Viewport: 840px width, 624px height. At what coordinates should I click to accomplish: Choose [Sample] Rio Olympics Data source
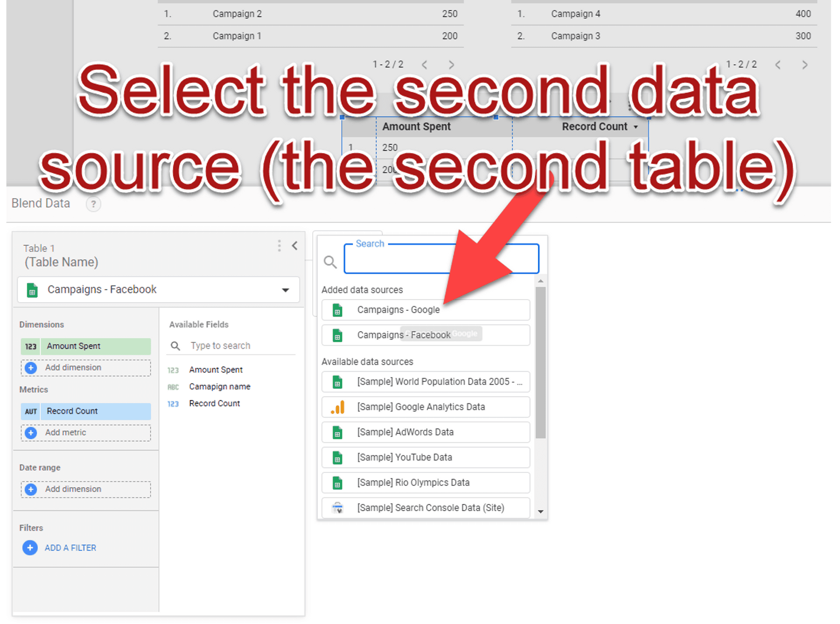coord(426,483)
